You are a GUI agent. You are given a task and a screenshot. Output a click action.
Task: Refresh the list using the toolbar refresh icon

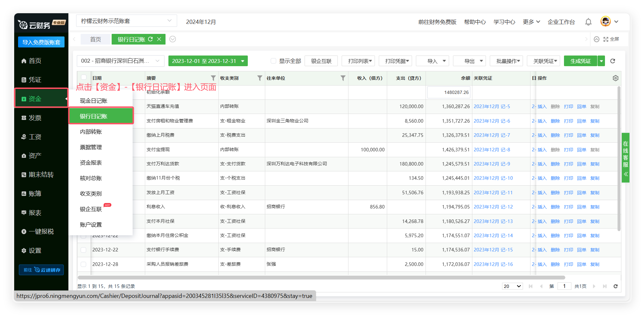pos(613,61)
